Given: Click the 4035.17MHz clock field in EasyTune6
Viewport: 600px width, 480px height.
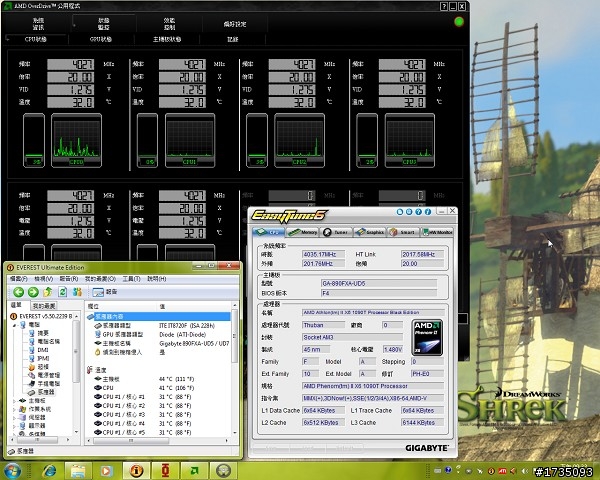Looking at the screenshot, I should [x=323, y=254].
